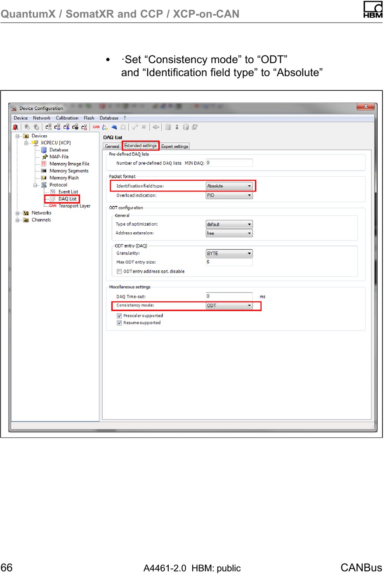This screenshot has height=583, width=392.
Task: Click the greyed X delete toolbar icon
Action: (144, 127)
